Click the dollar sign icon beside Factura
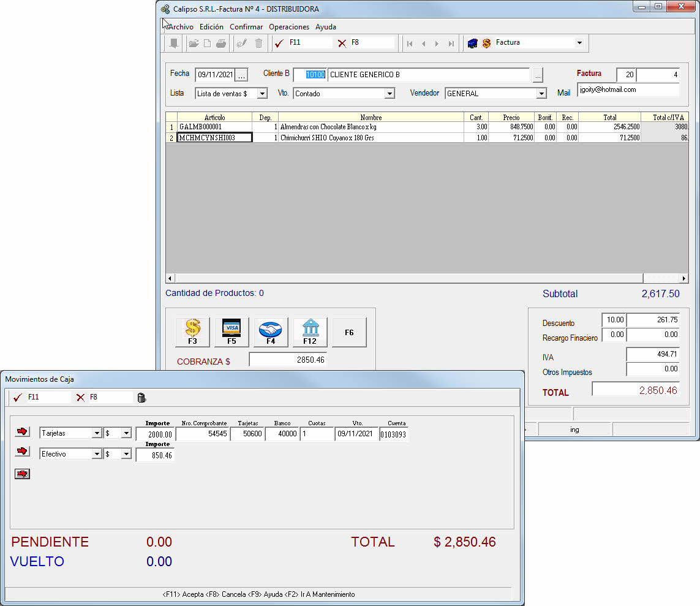Screen dimensions: 700x606 pos(487,44)
